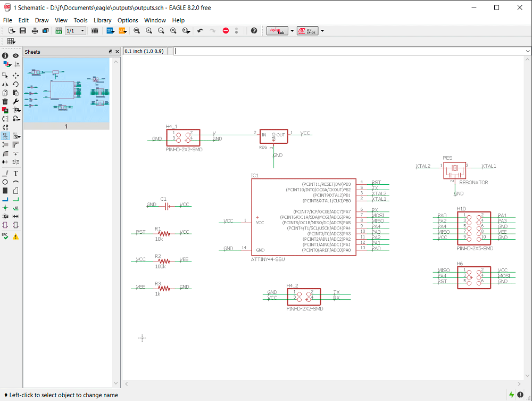Screen dimensions: 532x401
Task: Select the Add part tool
Action: (x=5, y=110)
